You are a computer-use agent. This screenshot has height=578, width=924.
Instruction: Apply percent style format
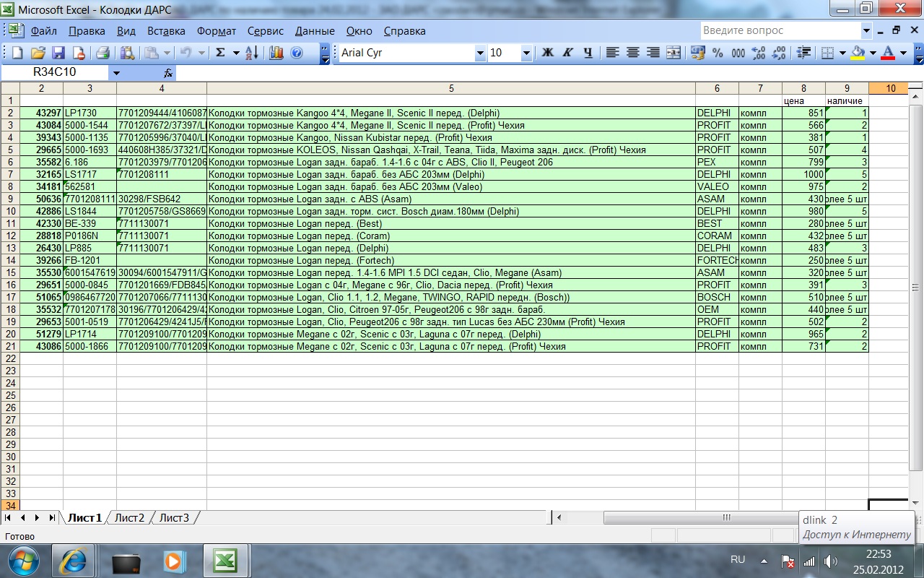(718, 53)
